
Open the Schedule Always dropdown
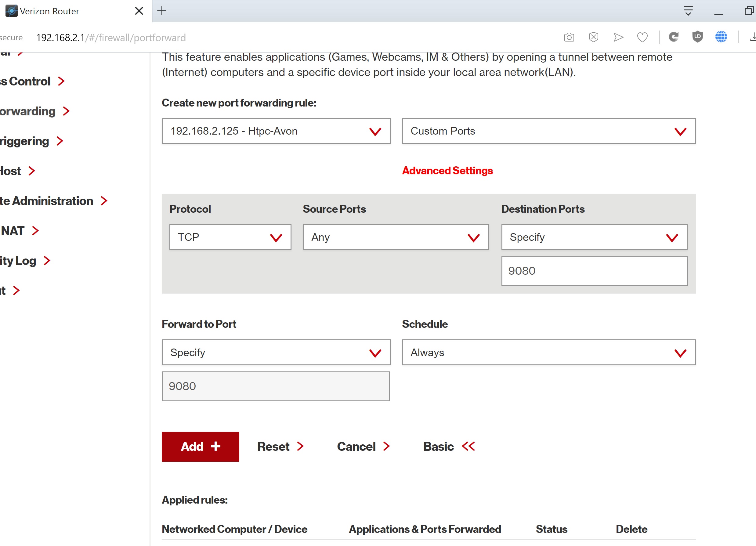point(548,353)
